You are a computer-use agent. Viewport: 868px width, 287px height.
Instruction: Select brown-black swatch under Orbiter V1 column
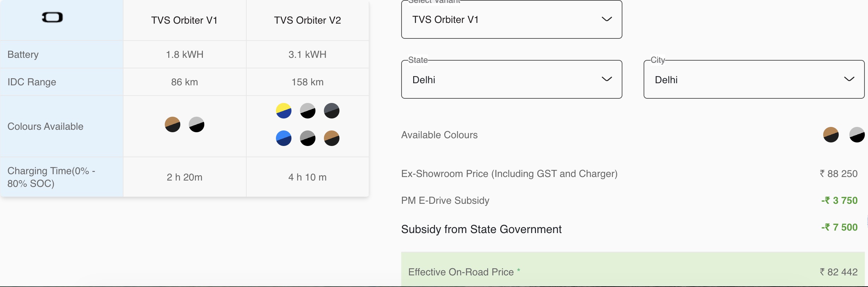pos(173,125)
